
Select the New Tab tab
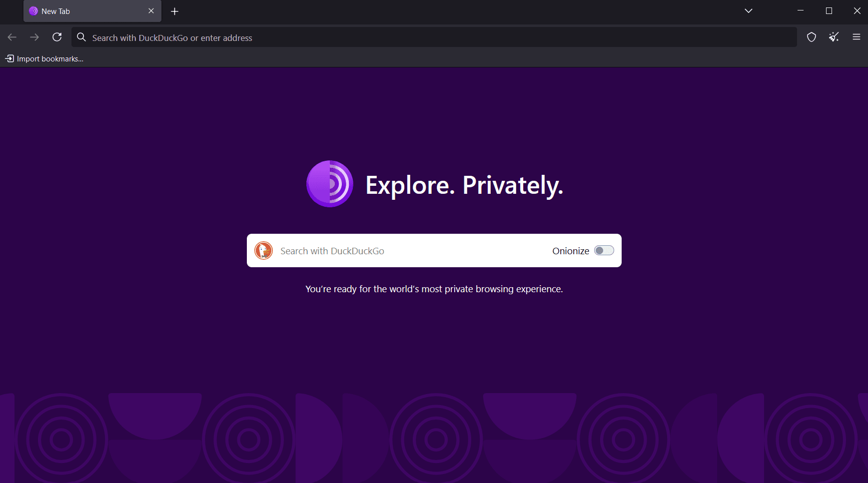pos(85,11)
